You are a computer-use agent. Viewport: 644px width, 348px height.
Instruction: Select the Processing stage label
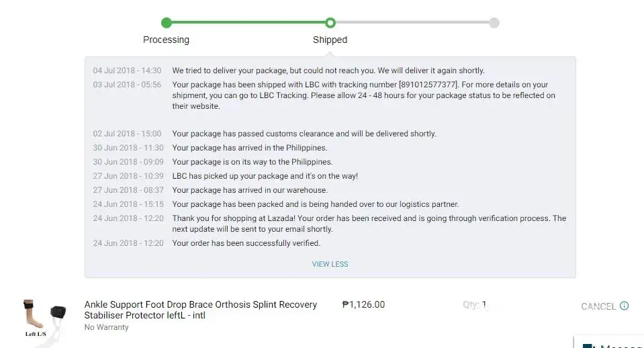[x=166, y=40]
